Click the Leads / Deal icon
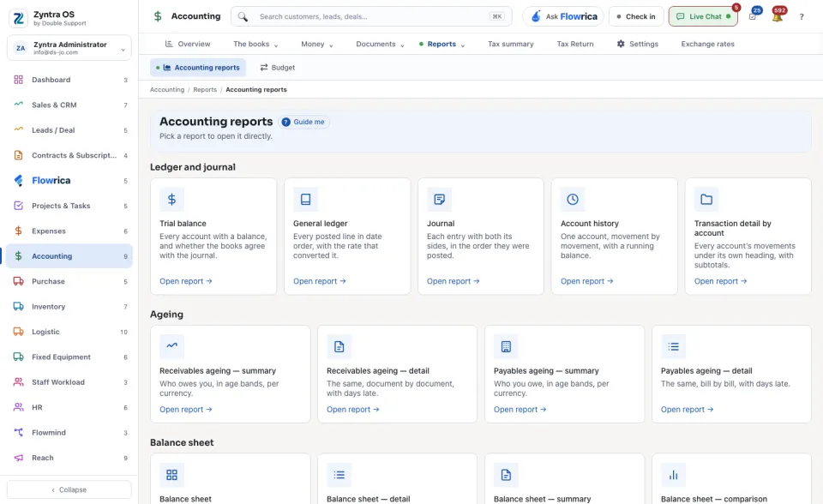823x504 pixels. [x=18, y=130]
